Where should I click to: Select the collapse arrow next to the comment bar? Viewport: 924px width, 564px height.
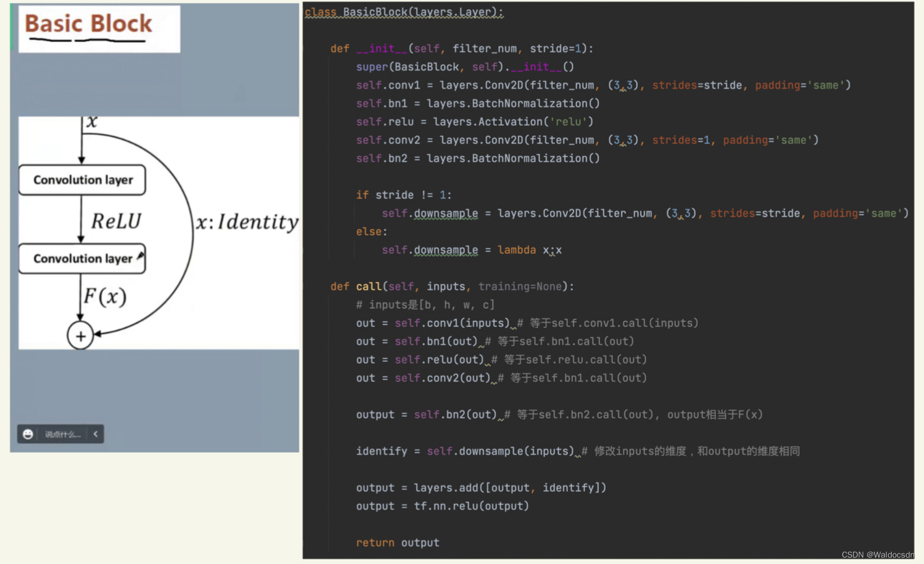96,434
